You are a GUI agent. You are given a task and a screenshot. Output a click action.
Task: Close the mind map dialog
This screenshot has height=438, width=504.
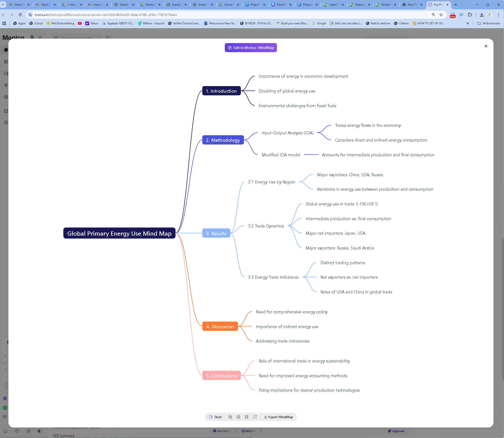click(486, 46)
